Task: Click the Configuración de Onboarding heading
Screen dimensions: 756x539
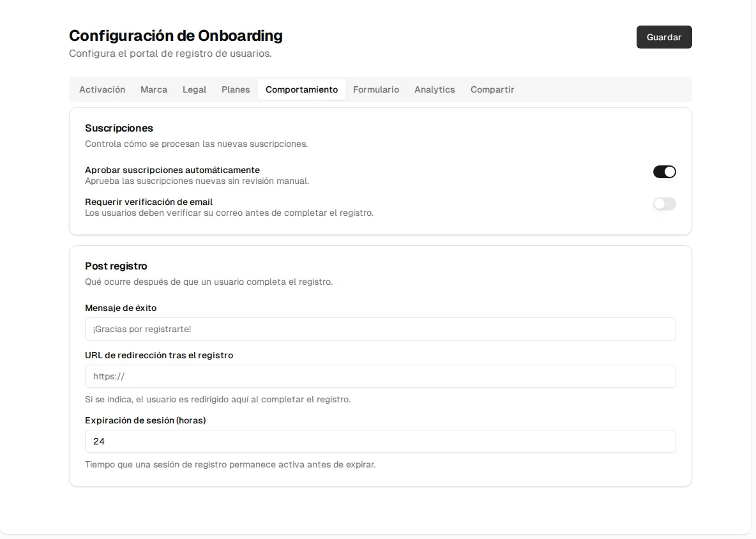Action: 176,36
